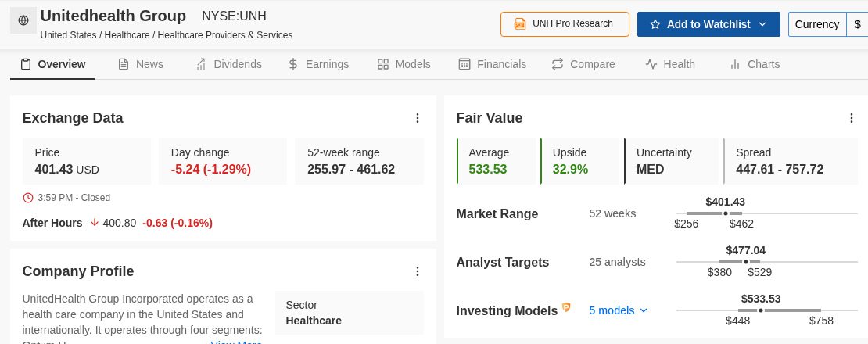Click the $477.04 analyst target value

tap(746, 250)
